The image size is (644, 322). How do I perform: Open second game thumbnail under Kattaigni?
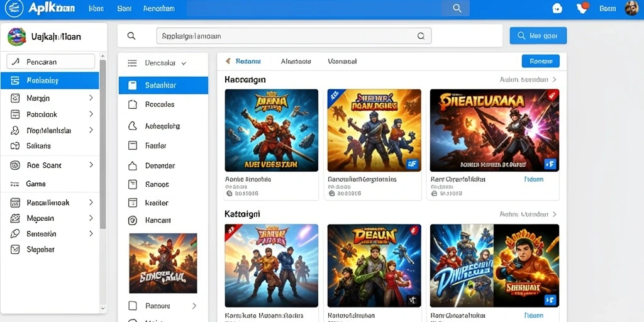point(374,266)
